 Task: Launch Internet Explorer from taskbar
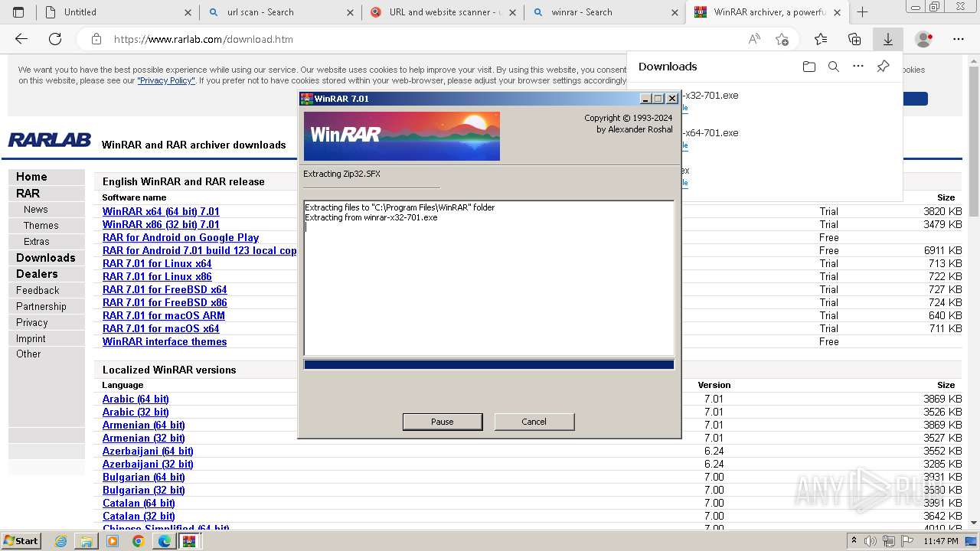pyautogui.click(x=61, y=541)
